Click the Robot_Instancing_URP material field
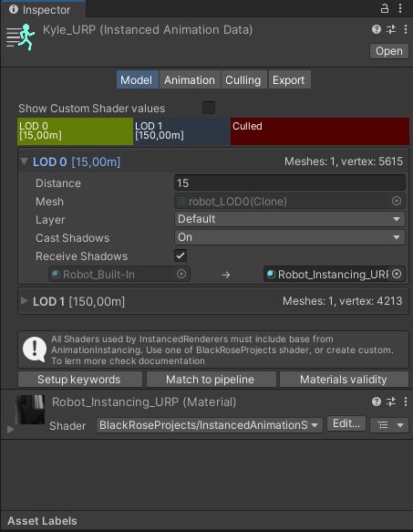Screen dimensions: 413x532 pyautogui.click(x=334, y=274)
